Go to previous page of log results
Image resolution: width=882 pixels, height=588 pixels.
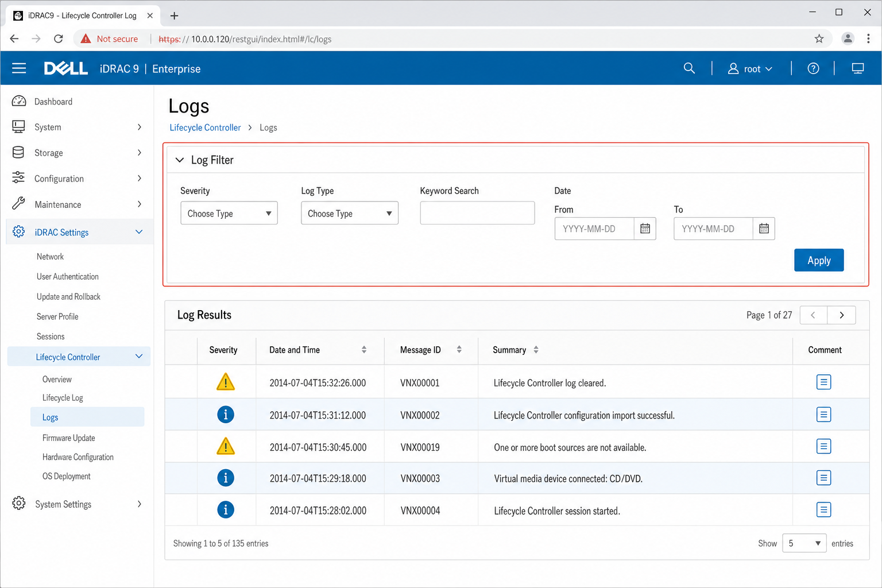tap(813, 315)
